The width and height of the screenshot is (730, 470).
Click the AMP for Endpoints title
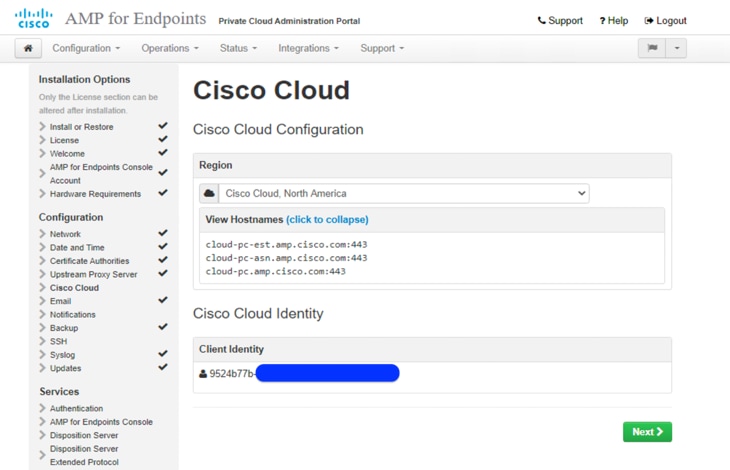click(135, 19)
